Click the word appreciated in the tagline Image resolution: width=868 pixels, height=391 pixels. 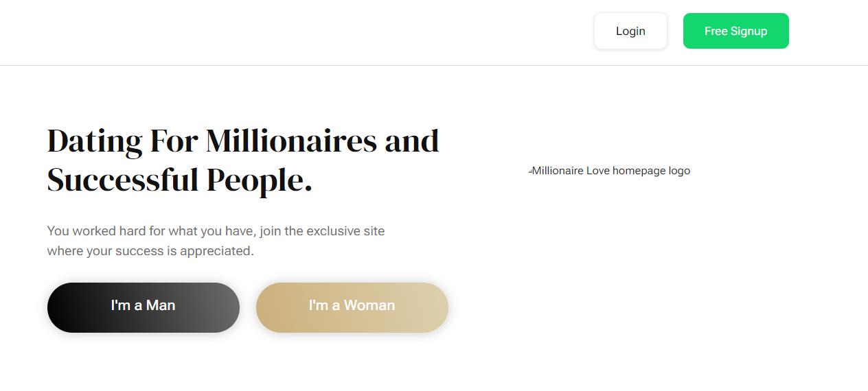coord(220,251)
